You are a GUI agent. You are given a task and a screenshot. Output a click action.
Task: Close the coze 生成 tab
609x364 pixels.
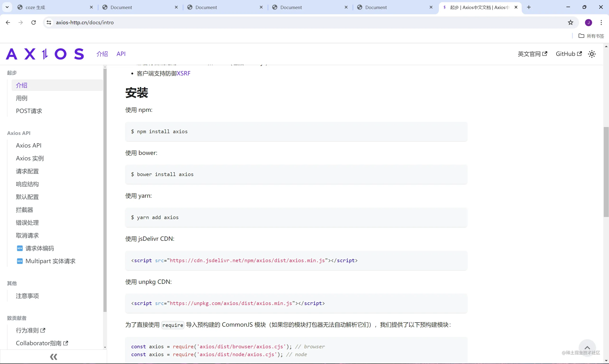coord(91,7)
